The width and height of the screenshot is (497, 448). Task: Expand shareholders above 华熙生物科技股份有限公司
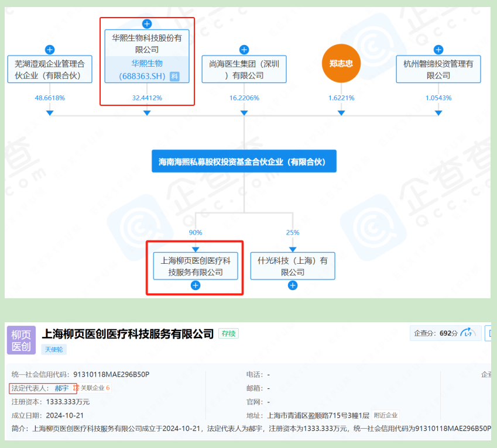tap(147, 24)
